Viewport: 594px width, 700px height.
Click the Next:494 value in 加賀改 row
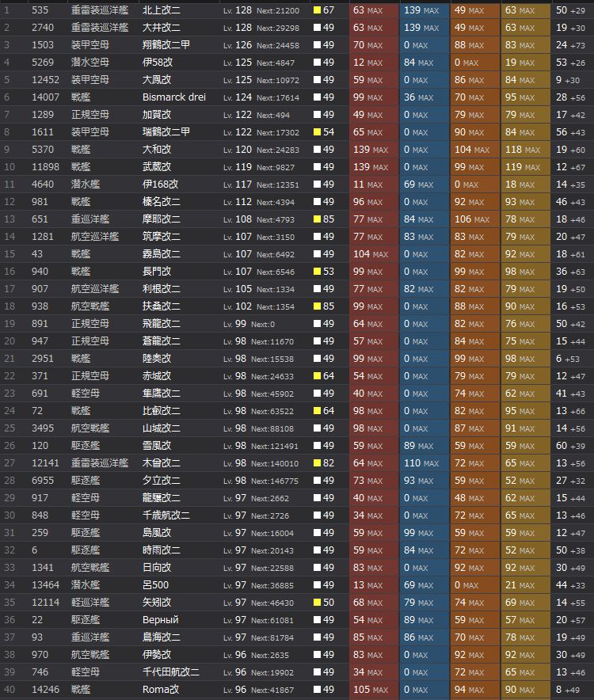[273, 115]
